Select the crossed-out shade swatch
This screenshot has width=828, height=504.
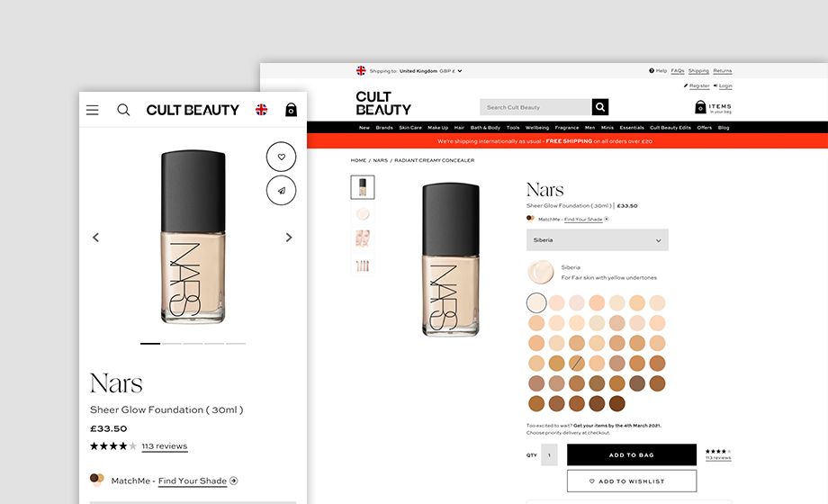pyautogui.click(x=577, y=363)
